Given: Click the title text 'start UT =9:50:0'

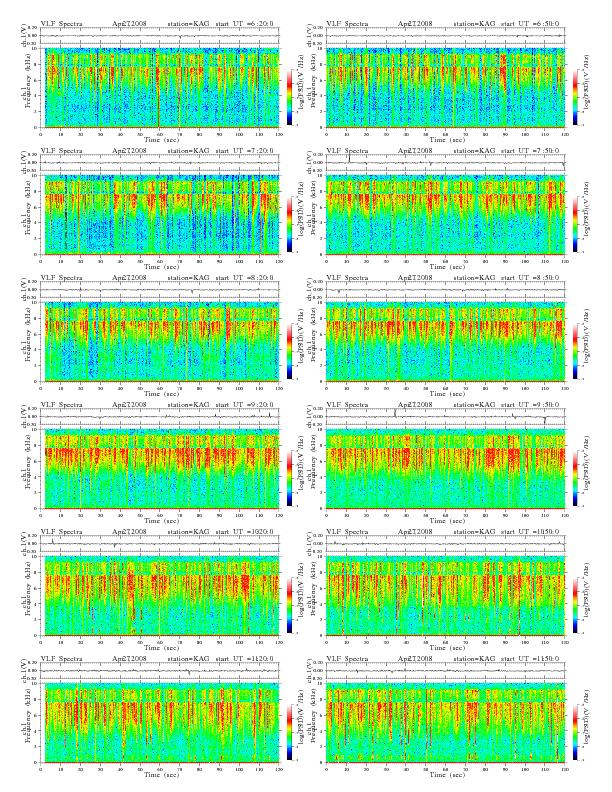Looking at the screenshot, I should (531, 405).
